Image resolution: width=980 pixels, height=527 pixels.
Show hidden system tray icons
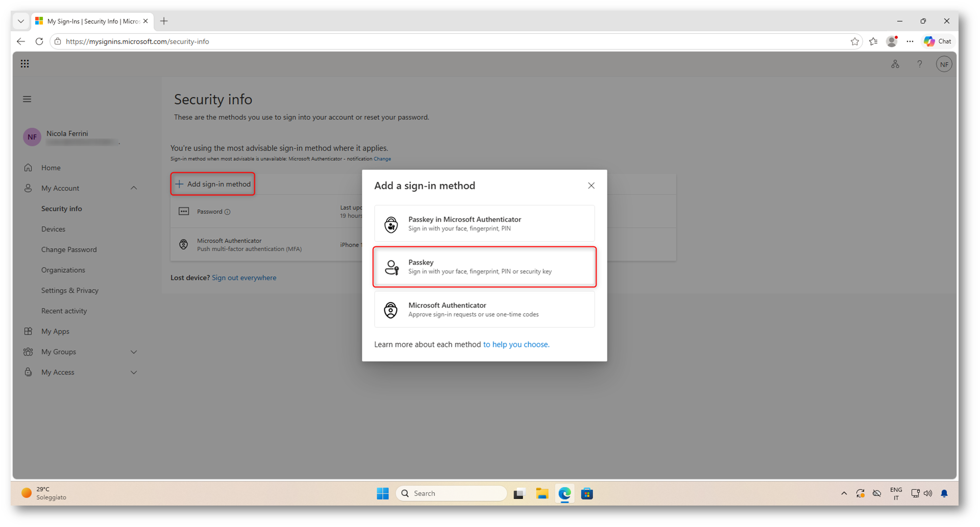pos(844,493)
